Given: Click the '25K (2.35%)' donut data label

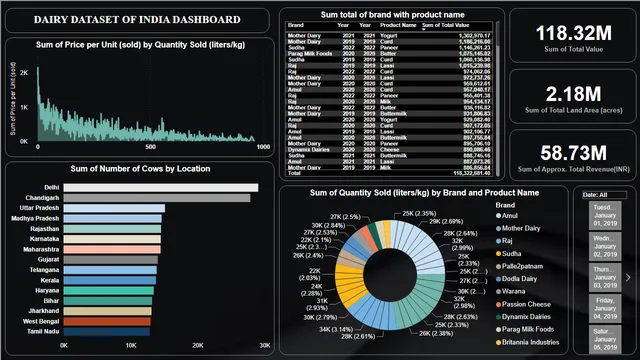Looking at the screenshot, I should point(419,213).
